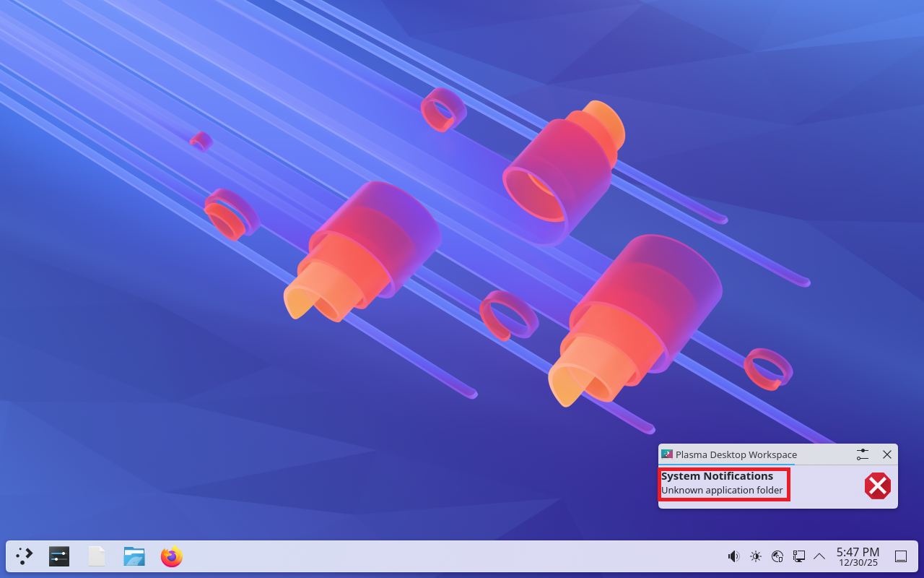This screenshot has width=924, height=578.
Task: Open the 5:47 PM digital clock
Action: [x=858, y=556]
